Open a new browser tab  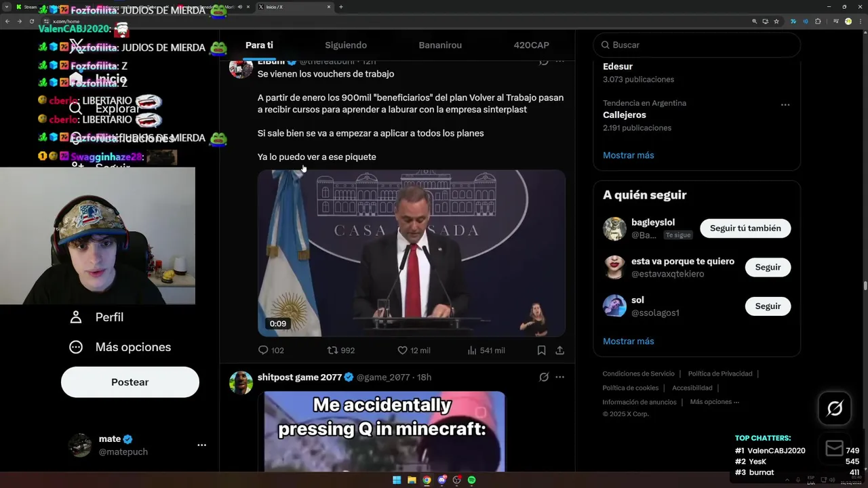[341, 7]
